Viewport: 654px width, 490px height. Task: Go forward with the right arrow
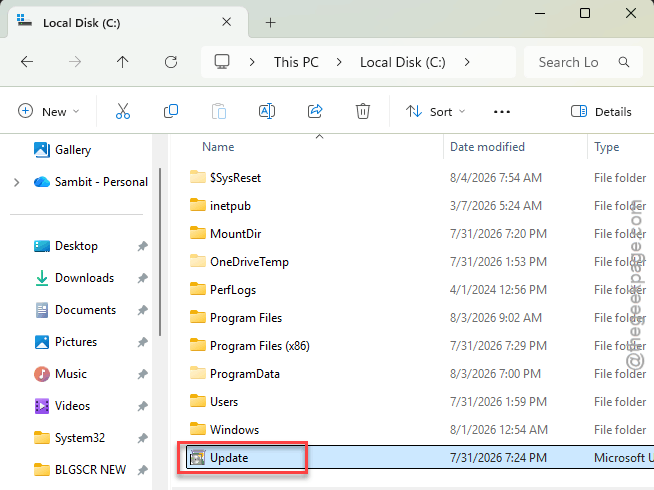(x=75, y=62)
